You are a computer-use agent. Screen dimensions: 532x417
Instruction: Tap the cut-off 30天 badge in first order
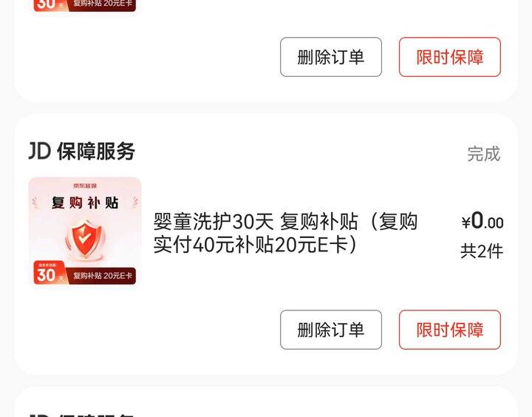pyautogui.click(x=50, y=5)
